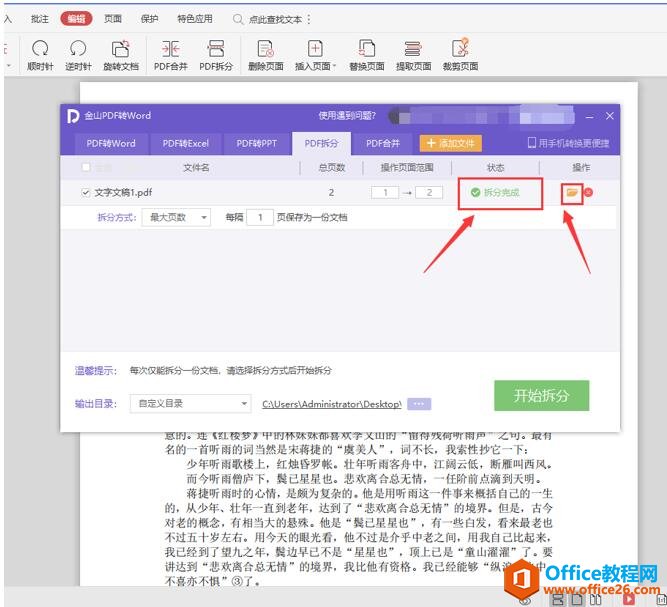The height and width of the screenshot is (607, 667).
Task: Click the 金山PDF转Word logo icon
Action: click(73, 116)
